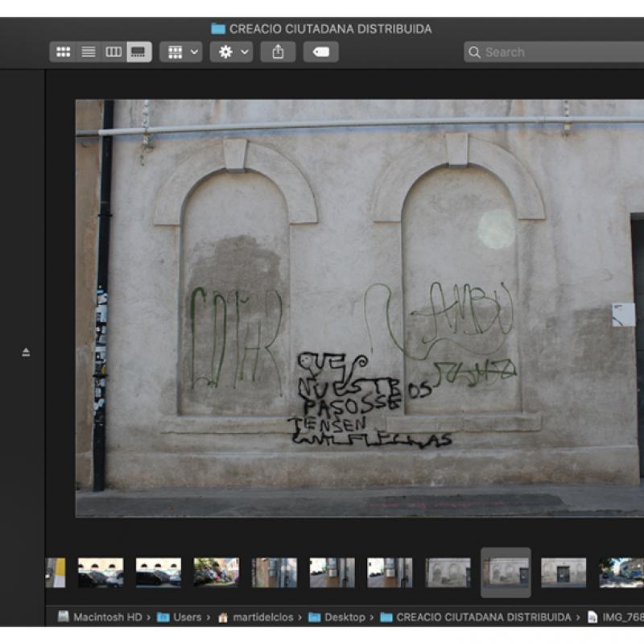
Task: Open martidelclos home folder in path bar
Action: (262, 617)
